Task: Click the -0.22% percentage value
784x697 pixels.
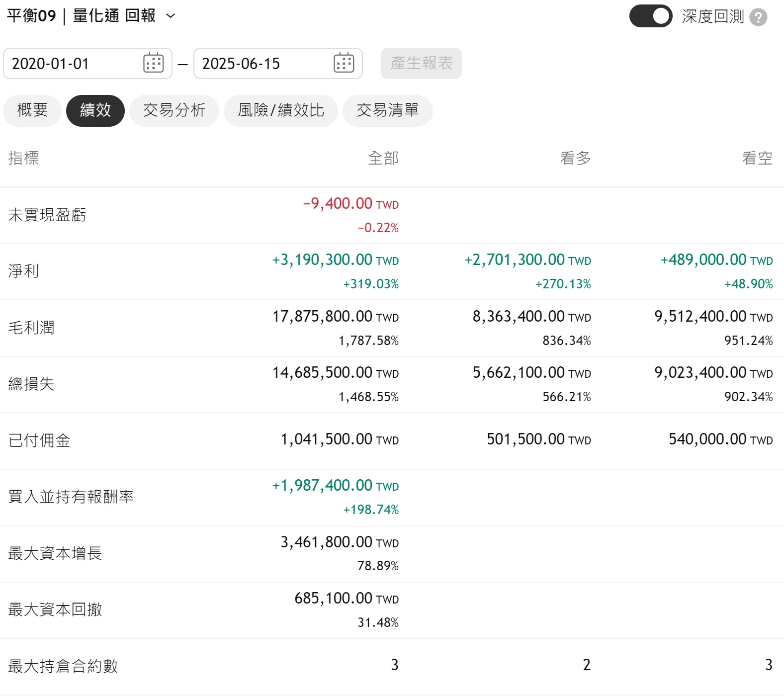Action: [x=378, y=228]
